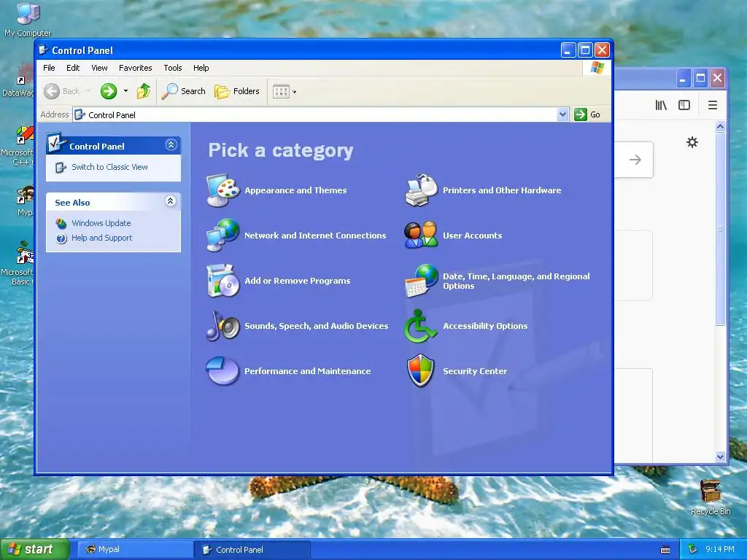Click the Switch to Classic View link
Viewport: 747px width, 560px height.
pyautogui.click(x=109, y=167)
